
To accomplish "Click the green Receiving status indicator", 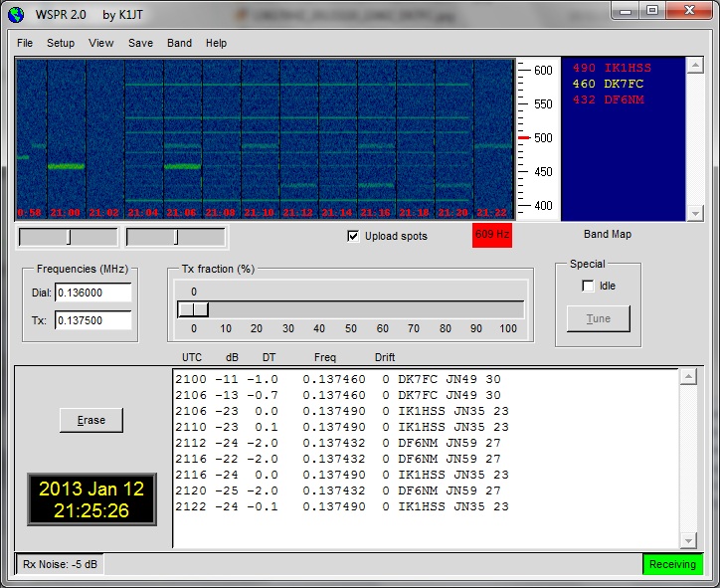I will click(x=672, y=564).
